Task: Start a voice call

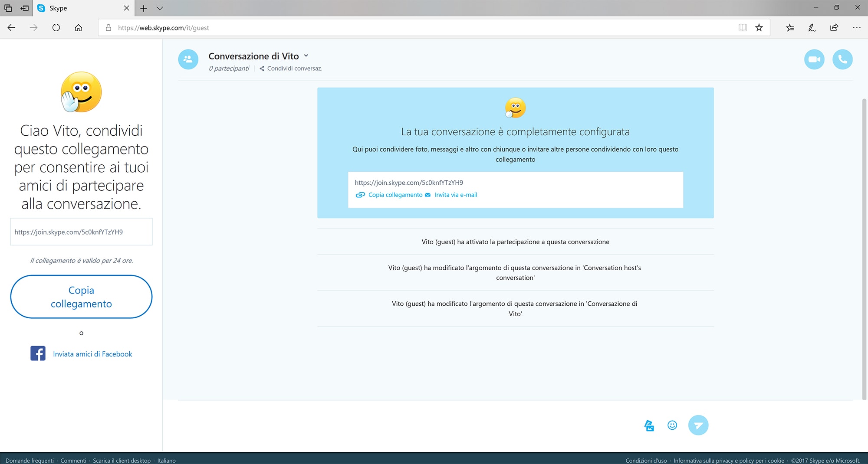Action: pos(842,59)
